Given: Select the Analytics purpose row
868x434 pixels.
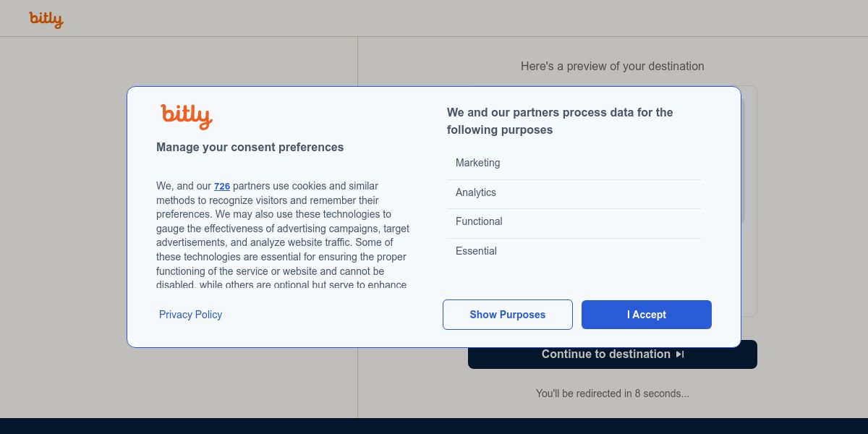Looking at the screenshot, I should (x=574, y=193).
